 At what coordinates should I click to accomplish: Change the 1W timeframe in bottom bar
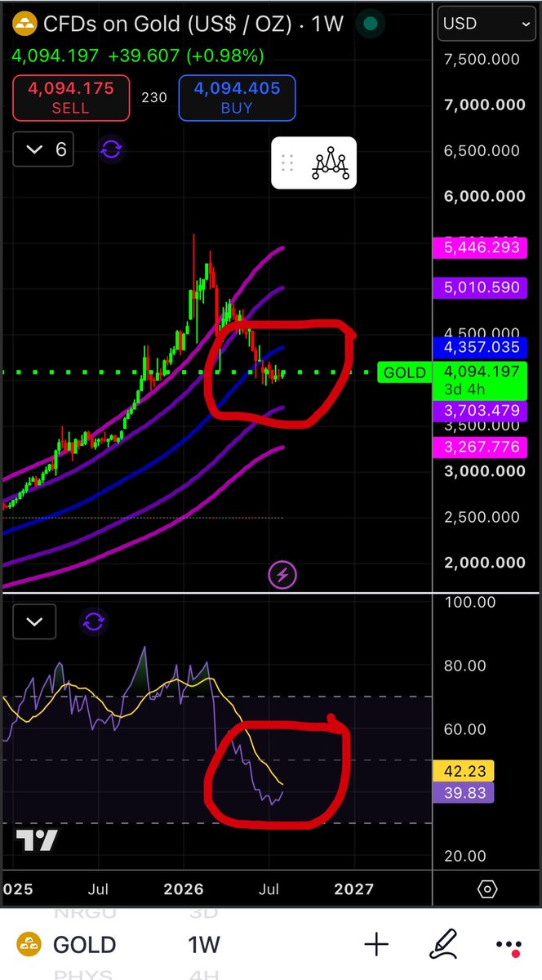click(203, 945)
